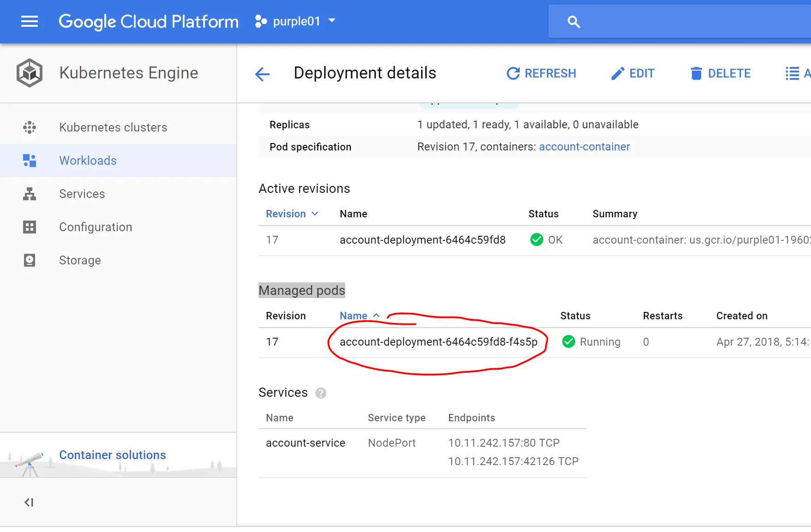
Task: Click the search magnifier icon
Action: pyautogui.click(x=573, y=22)
